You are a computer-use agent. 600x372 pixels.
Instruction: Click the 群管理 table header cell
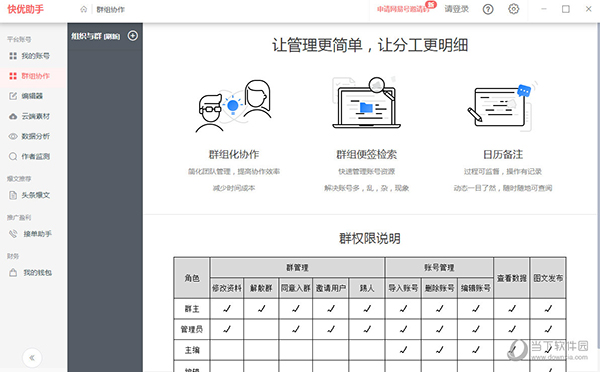point(297,268)
